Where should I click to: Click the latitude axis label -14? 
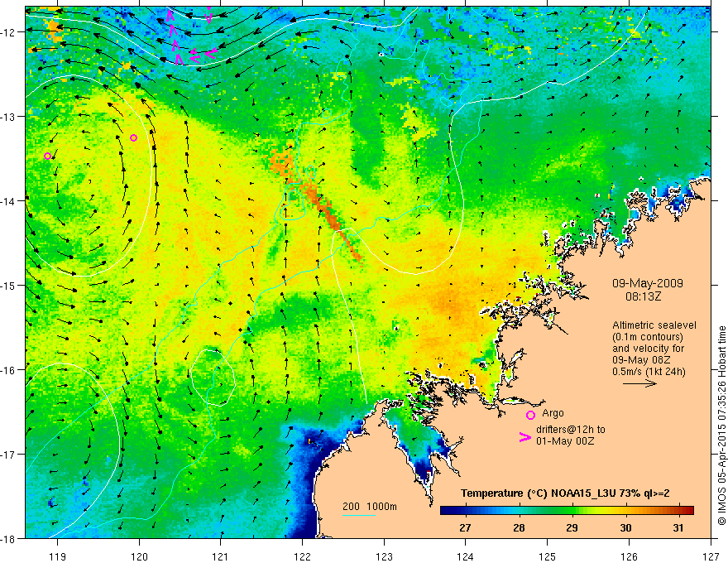pos(8,201)
